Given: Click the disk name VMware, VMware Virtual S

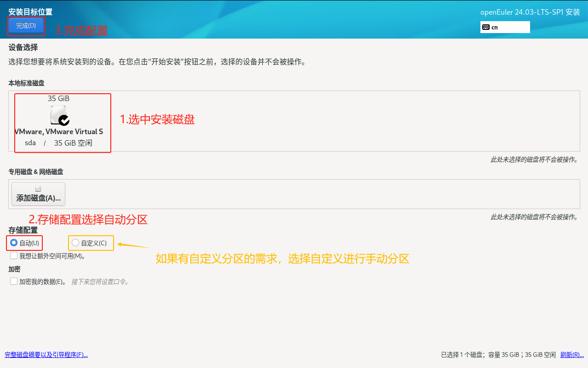Looking at the screenshot, I should [x=59, y=132].
